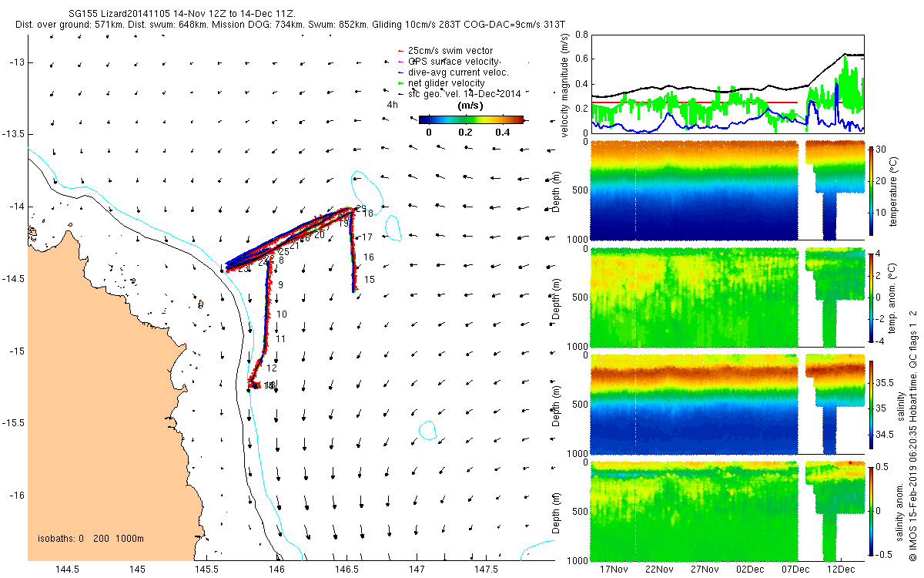Click longitude tick '147.5' on map axis
This screenshot has height=578, width=924.
coord(487,569)
